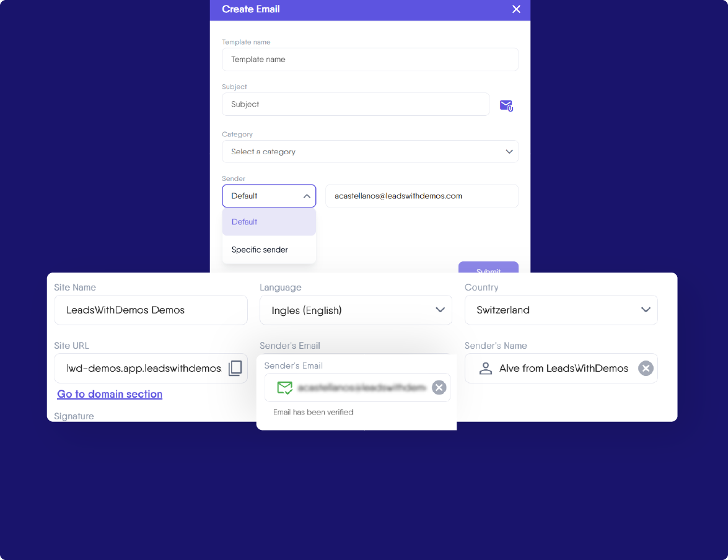728x560 pixels.
Task: Click the Site Name input box
Action: [151, 310]
